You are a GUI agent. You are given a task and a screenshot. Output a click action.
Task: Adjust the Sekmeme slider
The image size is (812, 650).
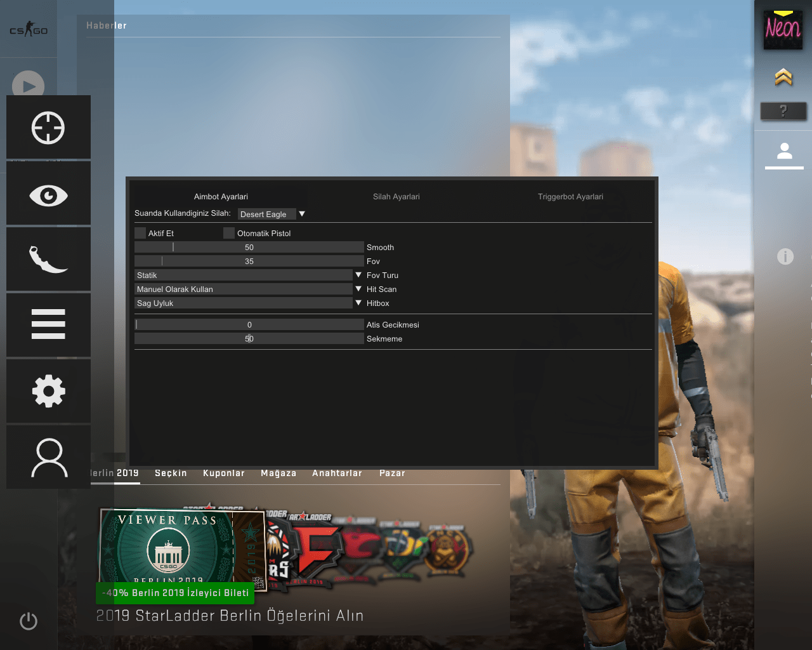(249, 338)
